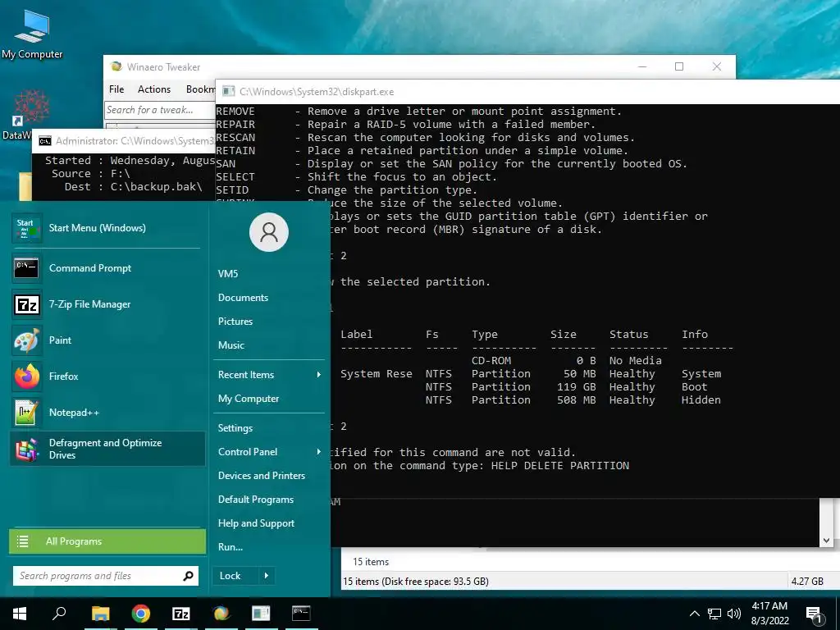Maximize the Winaero Tweaker window

(679, 66)
